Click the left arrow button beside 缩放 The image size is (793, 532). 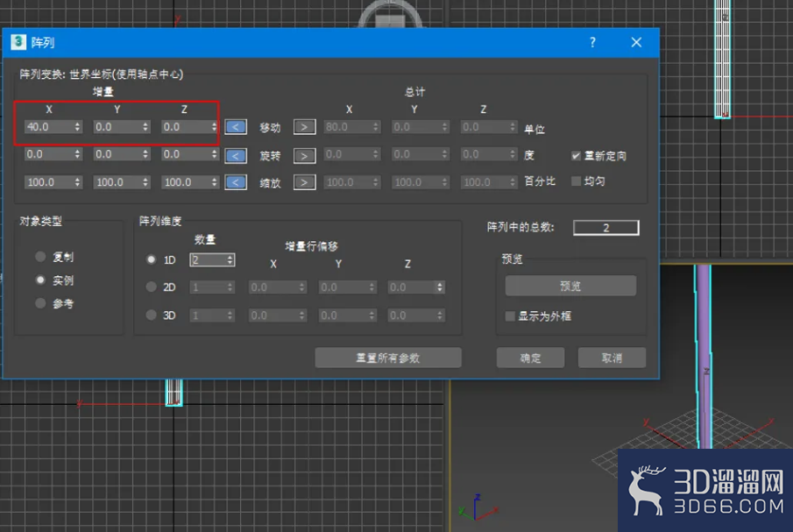pyautogui.click(x=236, y=182)
